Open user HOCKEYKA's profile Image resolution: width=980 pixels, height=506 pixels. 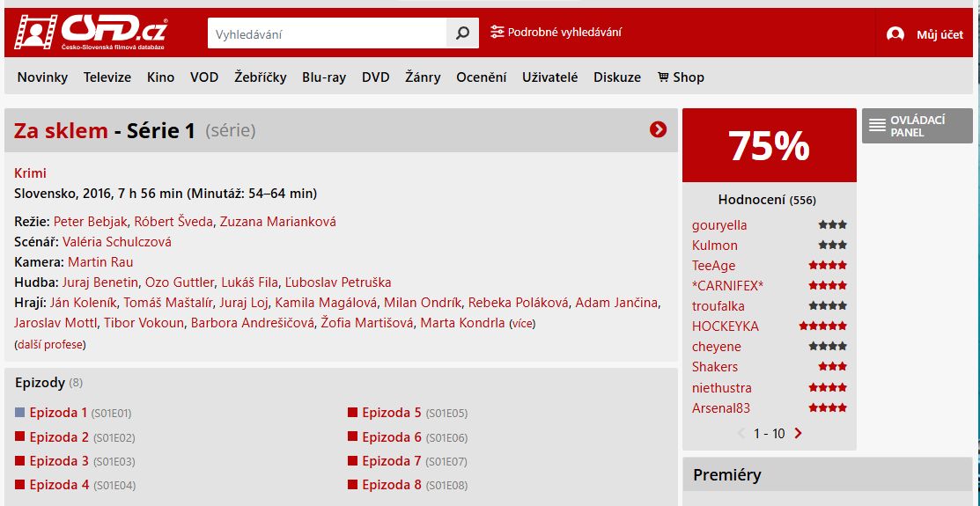coord(725,326)
